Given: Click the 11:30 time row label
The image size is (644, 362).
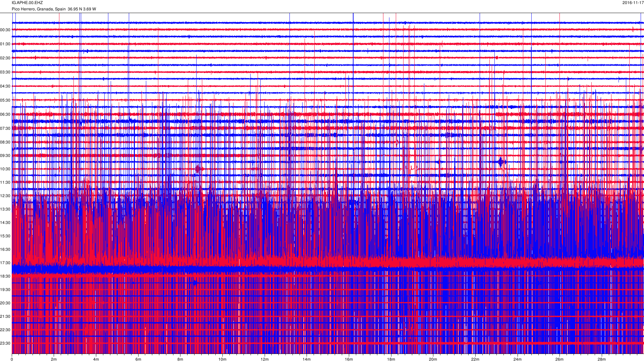Looking at the screenshot, I should [5, 182].
